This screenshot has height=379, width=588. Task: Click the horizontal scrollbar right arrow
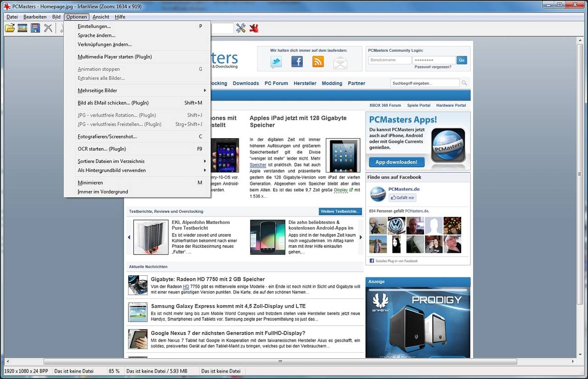coord(572,362)
